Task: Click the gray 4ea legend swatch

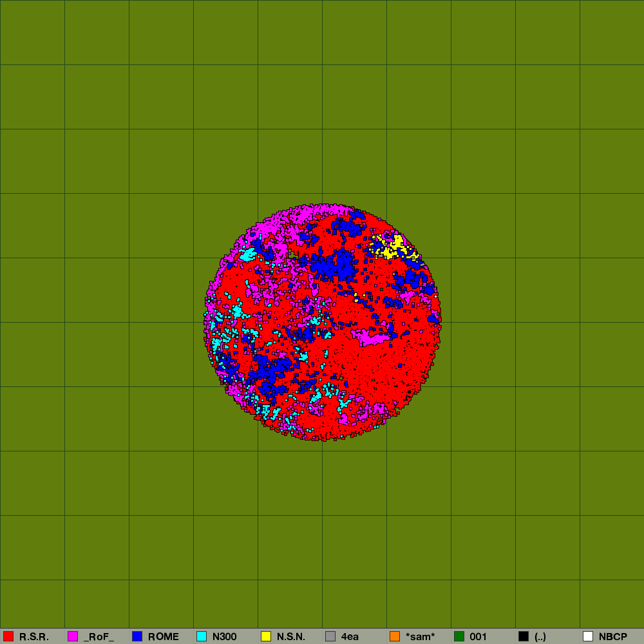Action: coord(330,636)
